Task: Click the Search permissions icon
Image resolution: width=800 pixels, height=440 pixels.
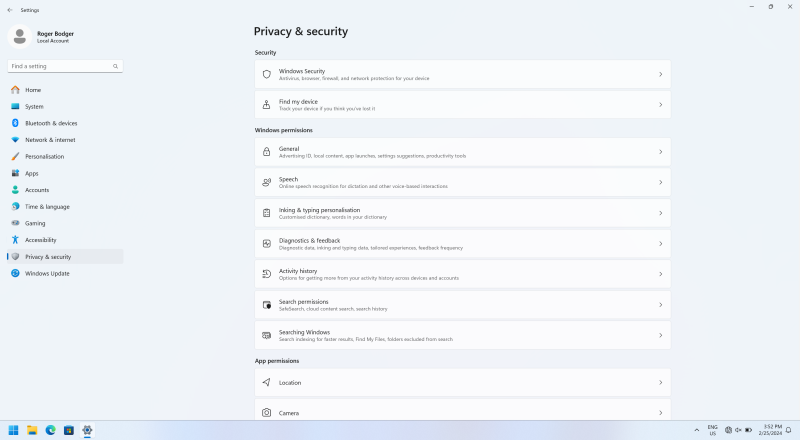Action: (266, 305)
